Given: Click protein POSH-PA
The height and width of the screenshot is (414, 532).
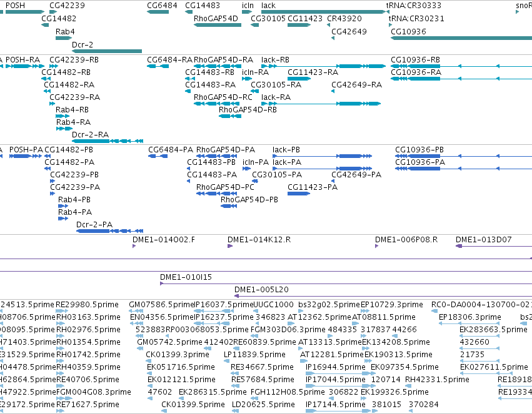Looking at the screenshot, I should pos(26,156).
